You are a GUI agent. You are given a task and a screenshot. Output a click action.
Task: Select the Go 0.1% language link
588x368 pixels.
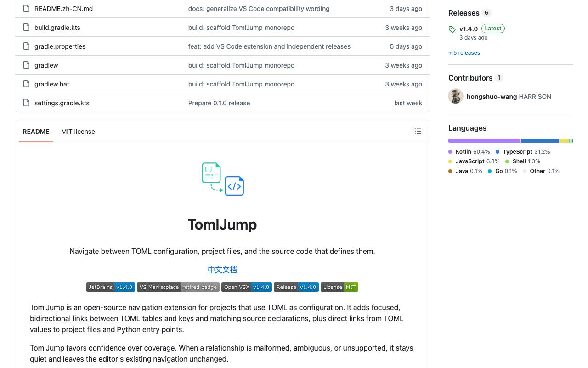point(503,171)
